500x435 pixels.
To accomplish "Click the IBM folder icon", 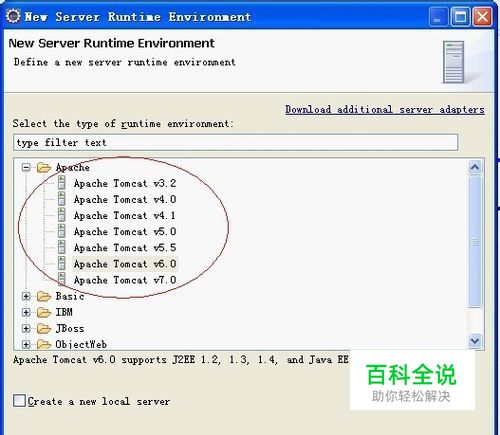I will [x=44, y=312].
